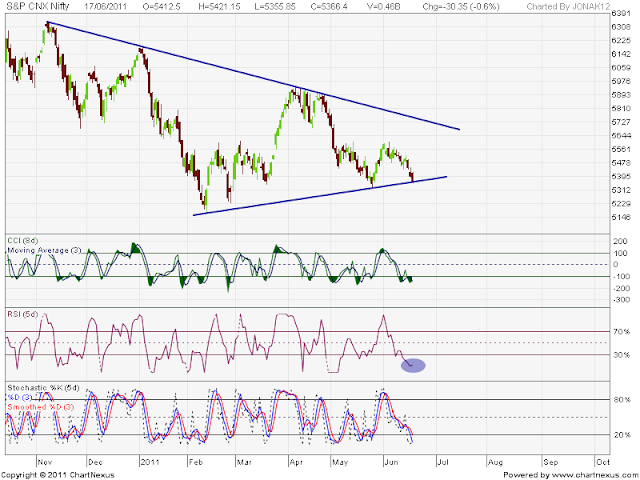
Task: Click the 5229 price axis label
Action: (x=621, y=204)
